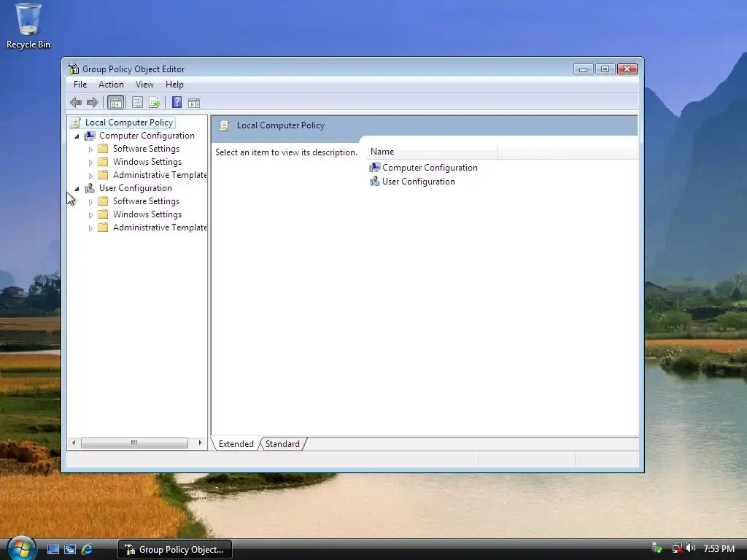The image size is (747, 560).
Task: Collapse the User Configuration tree node
Action: tap(77, 189)
